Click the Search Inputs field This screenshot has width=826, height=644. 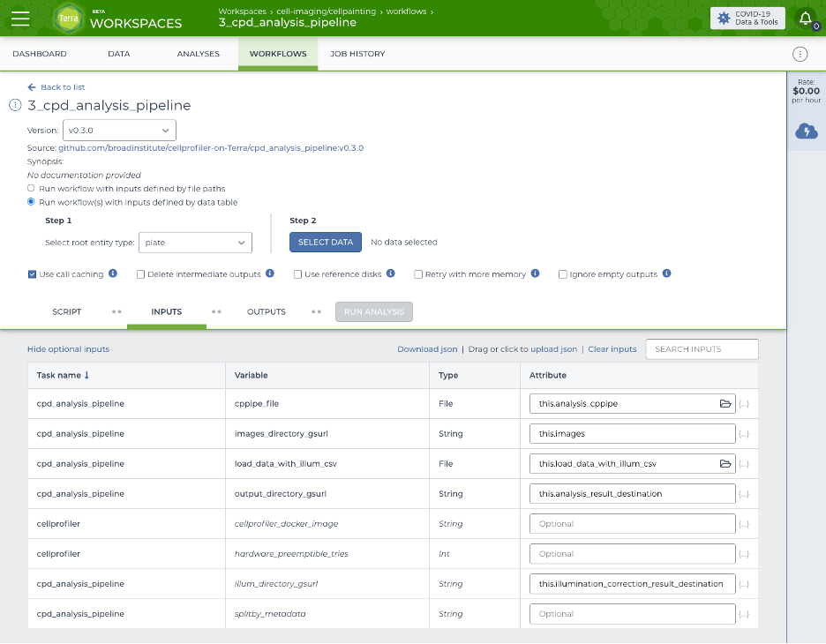click(x=702, y=349)
